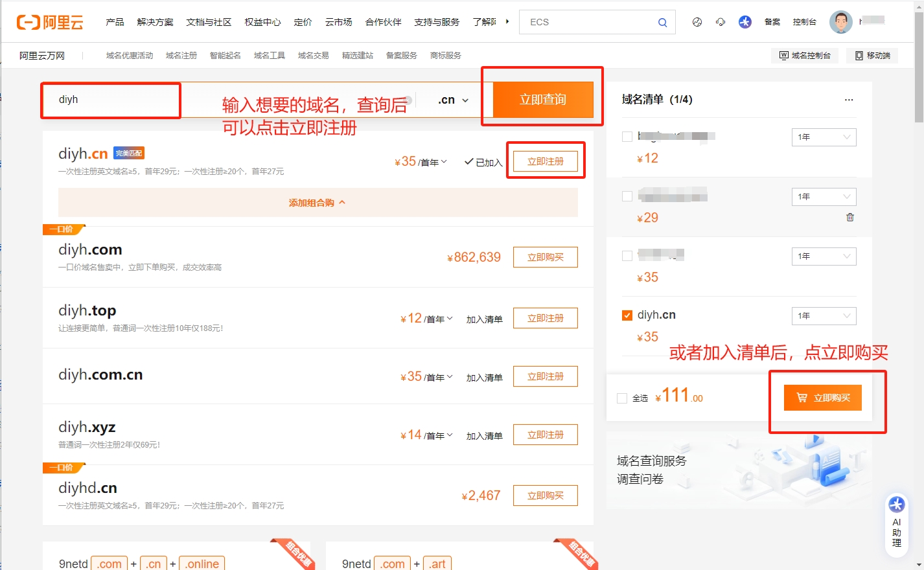The height and width of the screenshot is (570, 924).
Task: Click 立即查询 to search the domain
Action: point(542,99)
